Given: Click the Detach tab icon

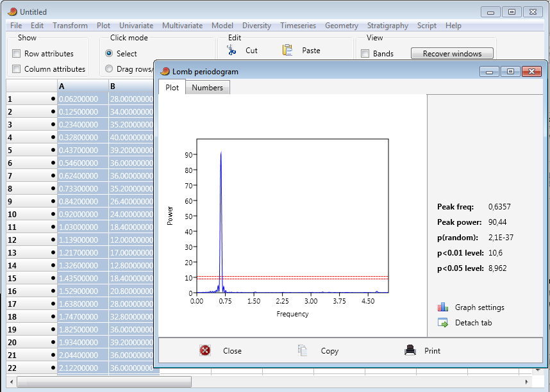Looking at the screenshot, I should click(x=443, y=323).
